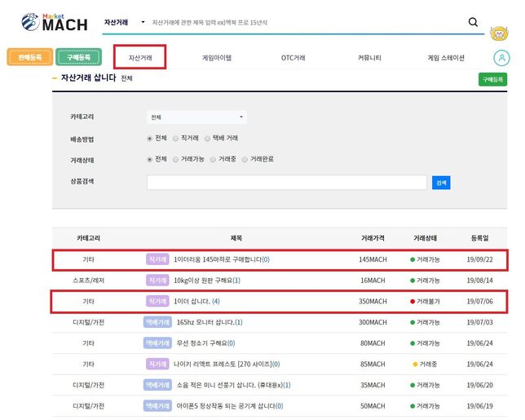This screenshot has width=525, height=420.
Task: Open the user profile circle icon
Action: (x=501, y=58)
